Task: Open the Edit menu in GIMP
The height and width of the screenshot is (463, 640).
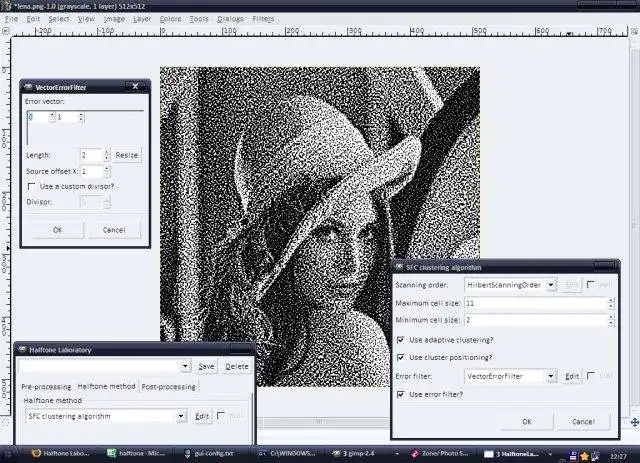Action: (x=33, y=19)
